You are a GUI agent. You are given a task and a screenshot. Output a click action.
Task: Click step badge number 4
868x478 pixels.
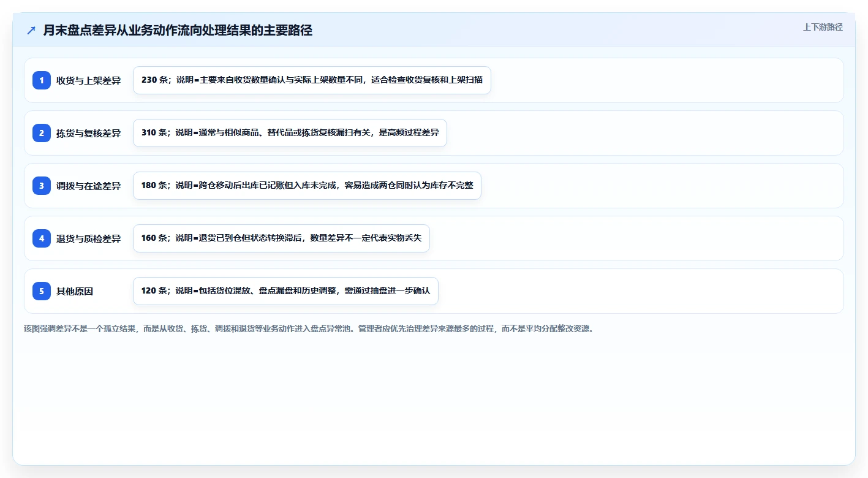[42, 238]
